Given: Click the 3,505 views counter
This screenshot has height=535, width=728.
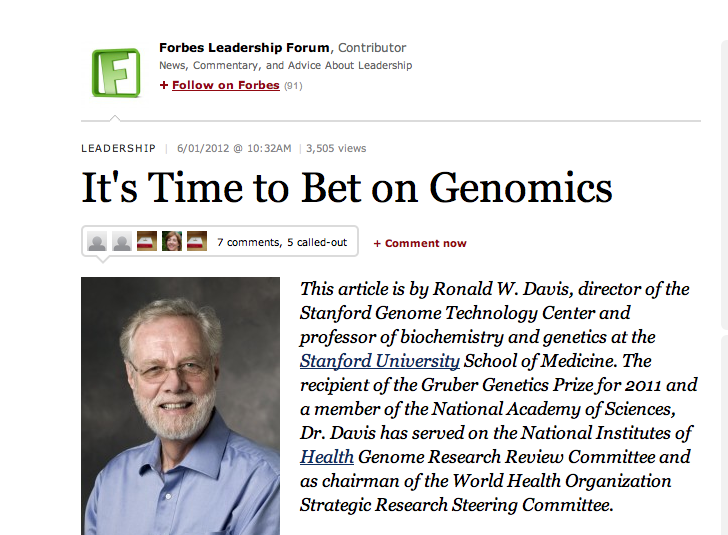Looking at the screenshot, I should tap(336, 149).
